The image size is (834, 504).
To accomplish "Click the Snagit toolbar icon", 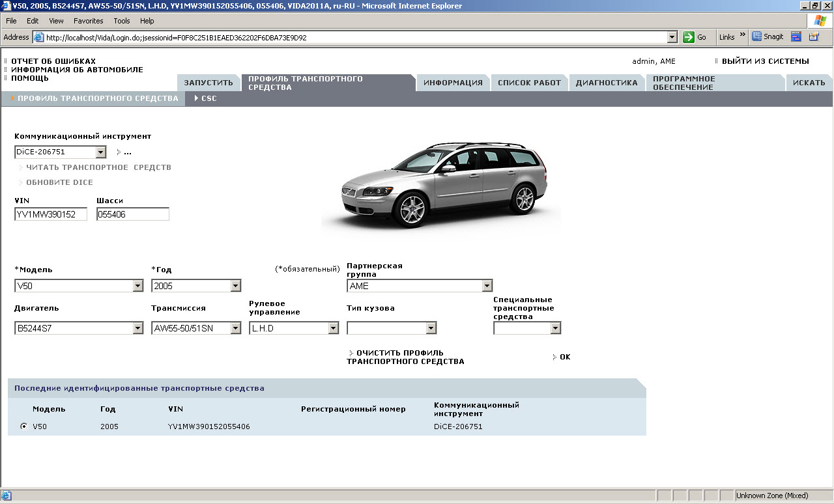I will point(768,37).
